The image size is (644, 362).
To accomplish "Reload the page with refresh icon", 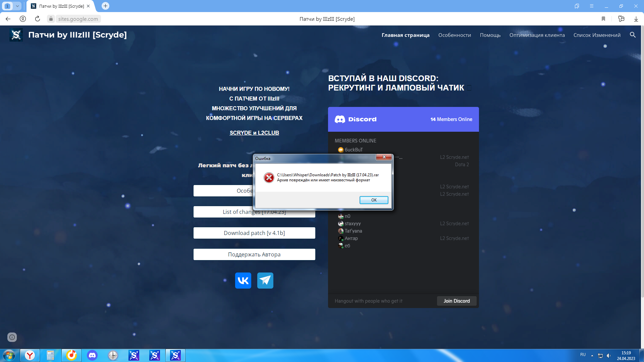I will (38, 19).
